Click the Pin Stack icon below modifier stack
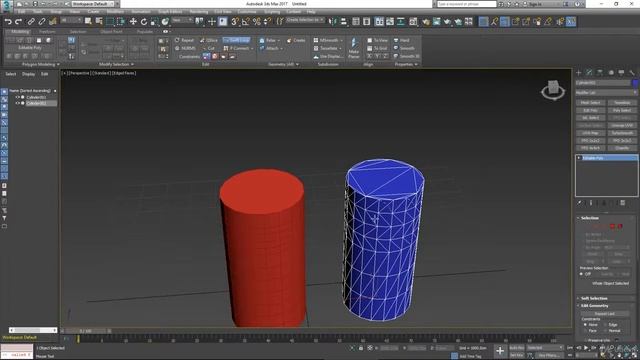640x360 pixels. (579, 203)
